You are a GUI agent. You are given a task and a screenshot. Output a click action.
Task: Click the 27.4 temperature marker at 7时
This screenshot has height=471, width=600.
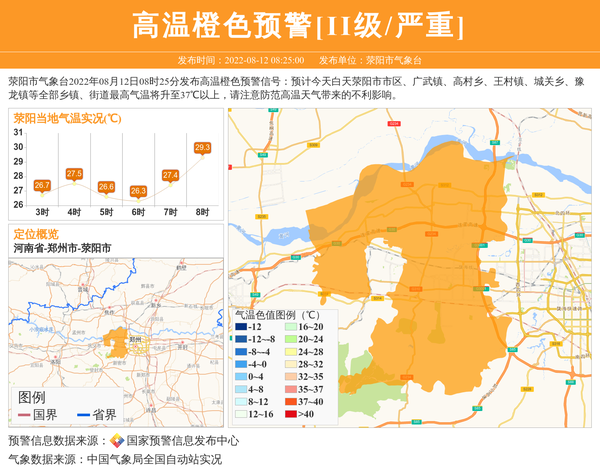pyautogui.click(x=170, y=175)
